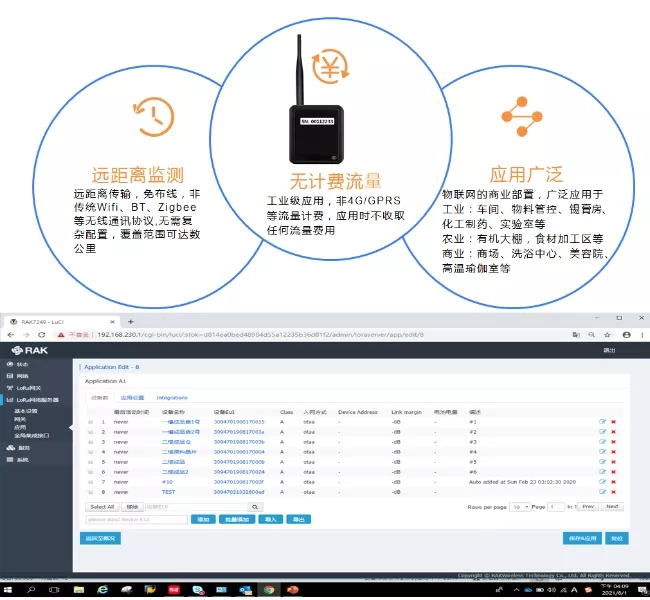
Task: Open the Rows per page dropdown
Action: 520,507
